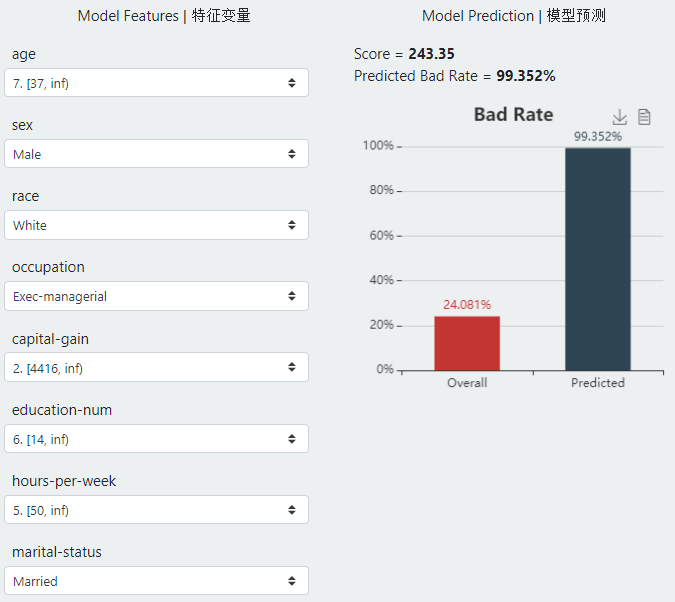
Task: Click the Predicted x-axis label
Action: pyautogui.click(x=598, y=383)
